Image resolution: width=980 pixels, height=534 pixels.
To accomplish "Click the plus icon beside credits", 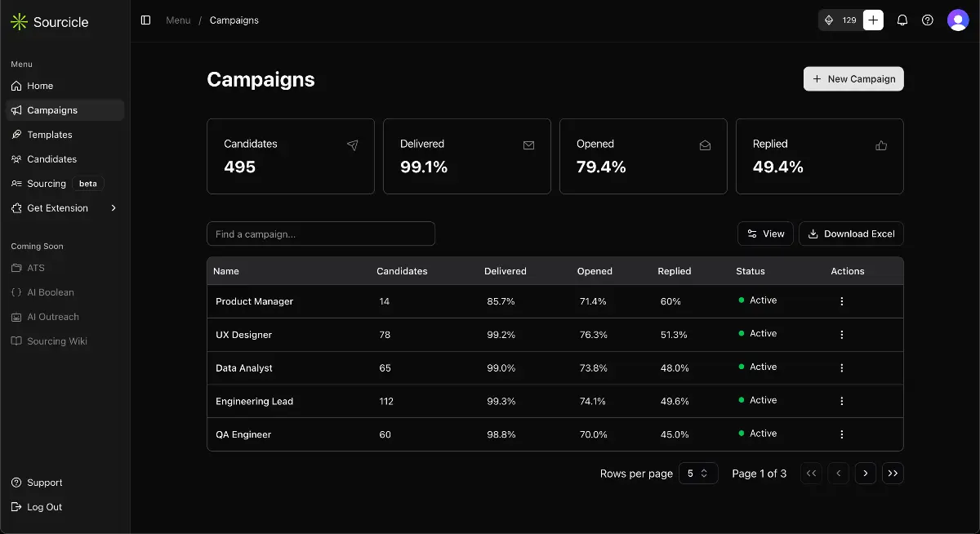I will 873,20.
